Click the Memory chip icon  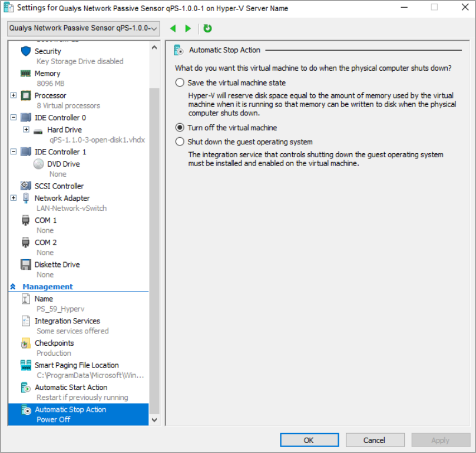[x=25, y=74]
